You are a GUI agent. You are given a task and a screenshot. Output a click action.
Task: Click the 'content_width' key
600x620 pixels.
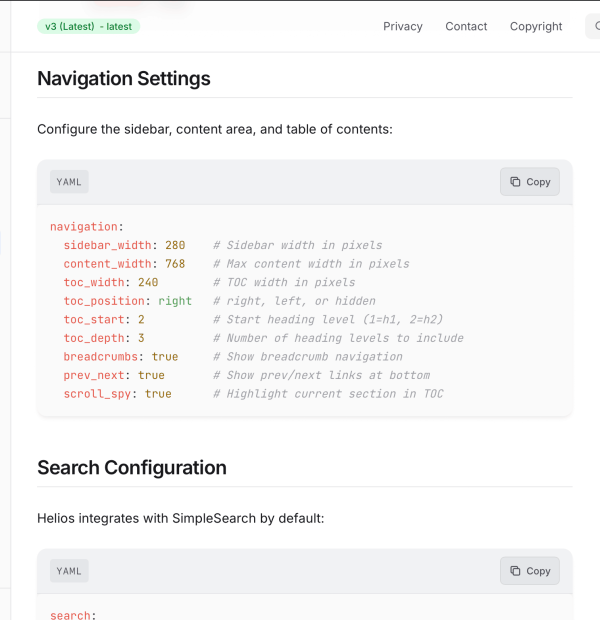108,264
